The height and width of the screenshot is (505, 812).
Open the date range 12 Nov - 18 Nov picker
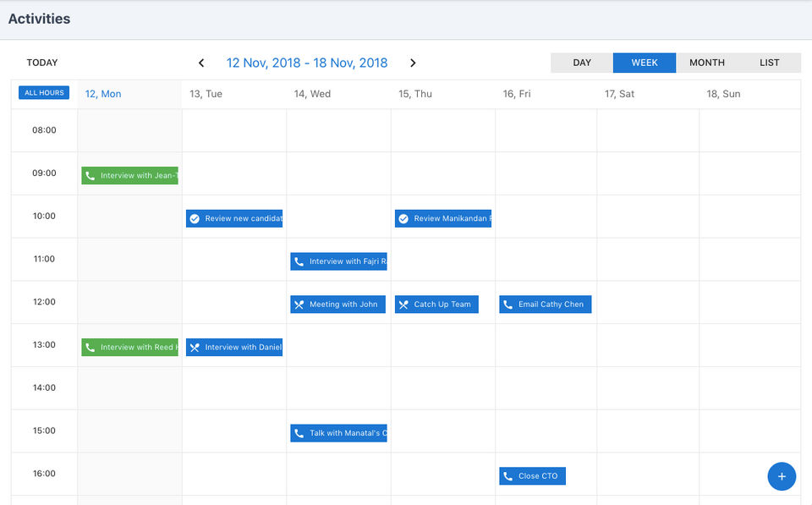coord(307,63)
